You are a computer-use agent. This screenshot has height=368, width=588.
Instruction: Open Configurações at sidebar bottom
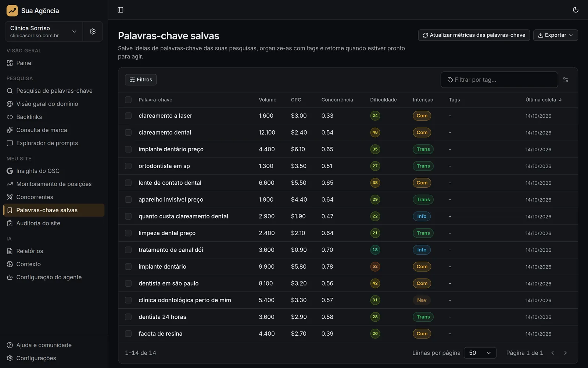pyautogui.click(x=54, y=358)
